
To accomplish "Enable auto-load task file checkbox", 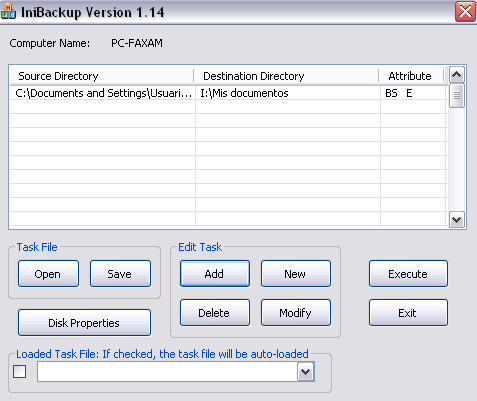I will tap(19, 371).
